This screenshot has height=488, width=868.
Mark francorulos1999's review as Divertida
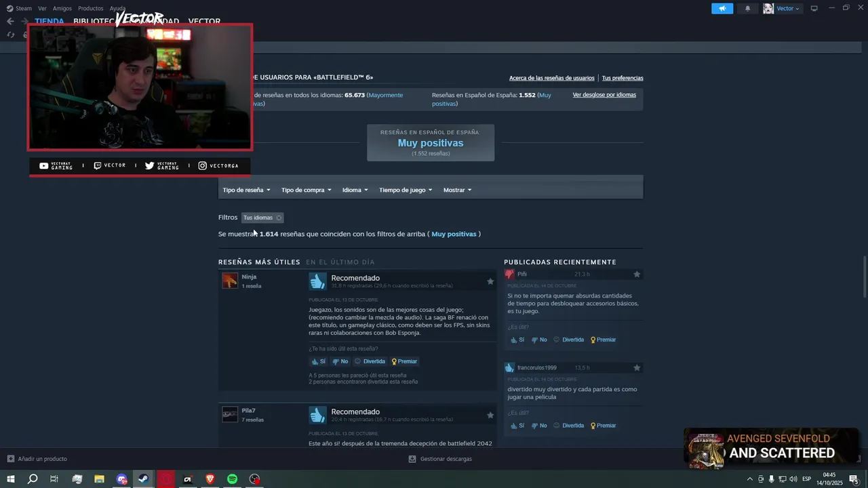tap(568, 426)
